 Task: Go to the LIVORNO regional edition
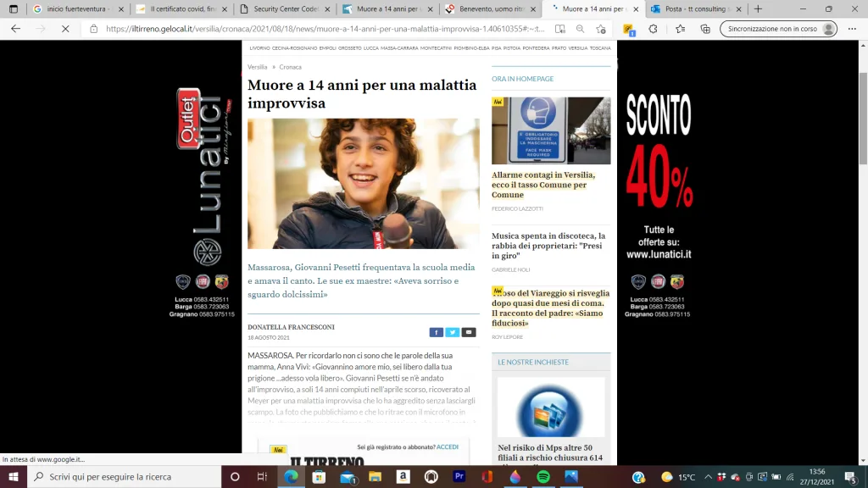point(259,48)
